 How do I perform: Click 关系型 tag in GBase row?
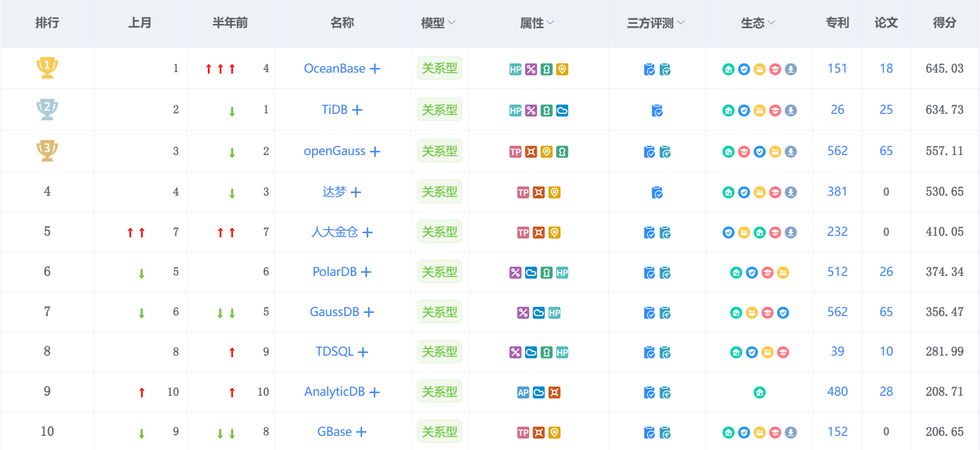pos(439,432)
